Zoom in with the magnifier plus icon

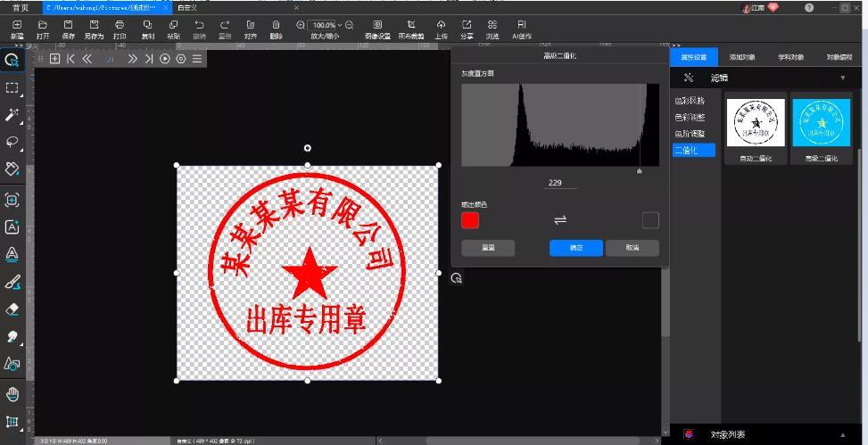pyautogui.click(x=301, y=25)
